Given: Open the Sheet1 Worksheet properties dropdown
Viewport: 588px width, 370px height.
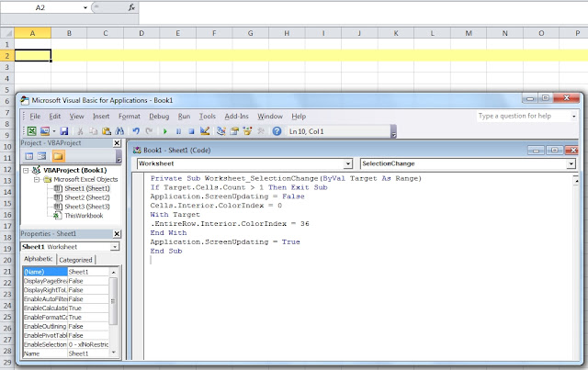Looking at the screenshot, I should coord(115,247).
